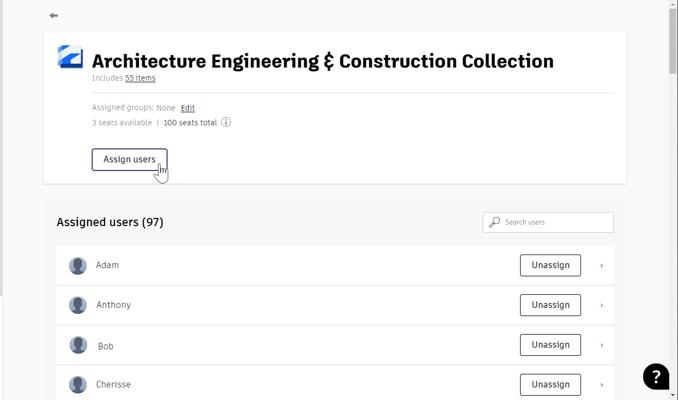This screenshot has height=400, width=678.
Task: Open the 55 items link
Action: 140,78
